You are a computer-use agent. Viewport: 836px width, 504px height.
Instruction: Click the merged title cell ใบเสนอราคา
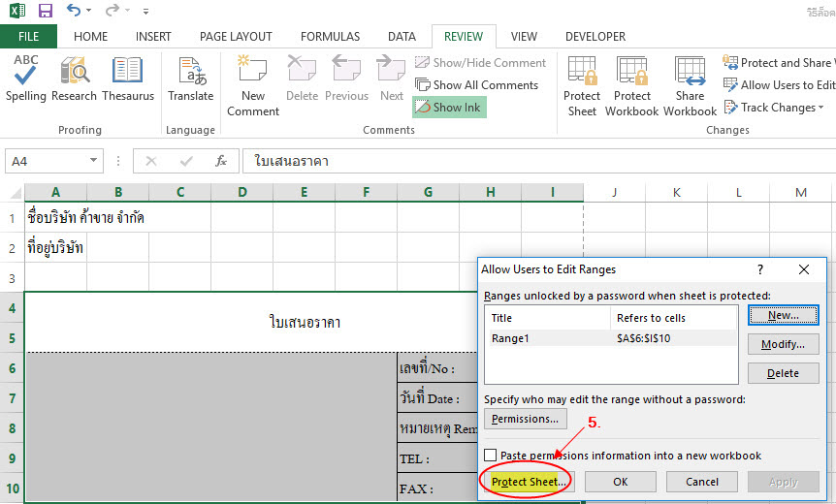[305, 323]
